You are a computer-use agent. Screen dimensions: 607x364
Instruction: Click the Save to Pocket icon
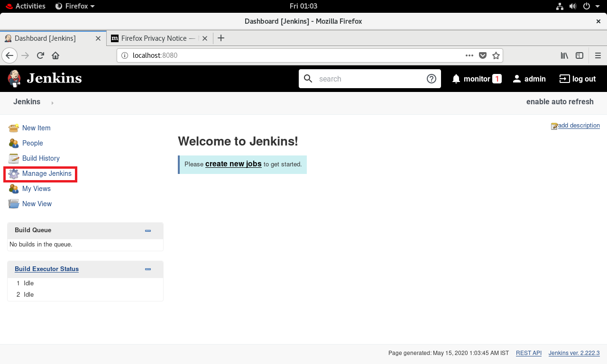[483, 55]
